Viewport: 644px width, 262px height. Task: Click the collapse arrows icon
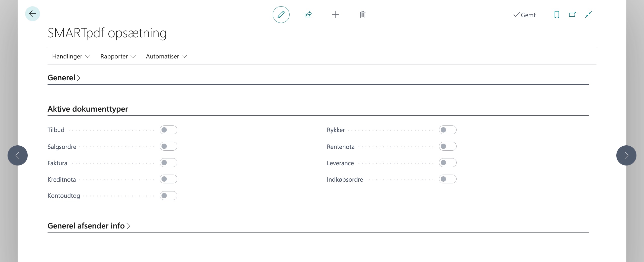tap(588, 15)
